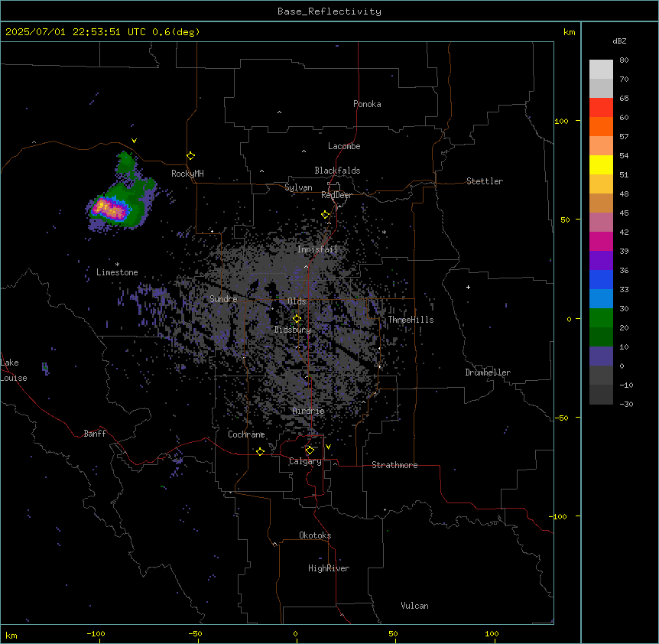
Task: Click the light gray 80 dBZ legend swatch
Action: tap(601, 70)
